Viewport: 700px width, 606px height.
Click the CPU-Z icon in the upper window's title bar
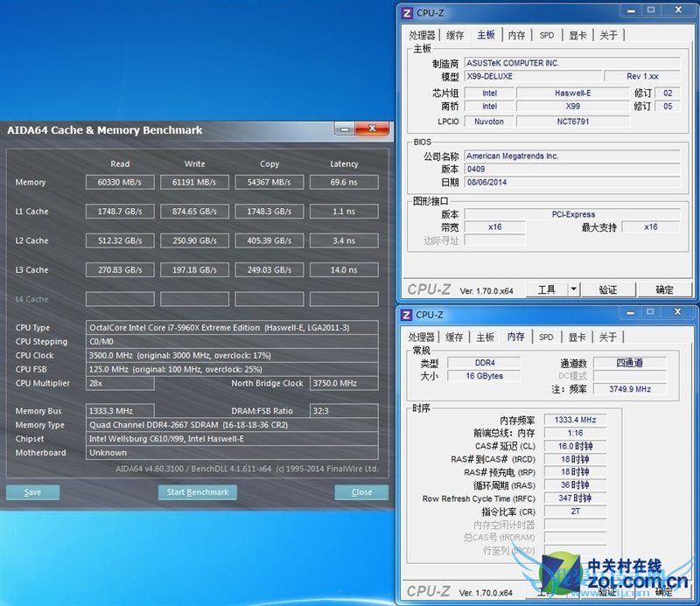tap(406, 12)
